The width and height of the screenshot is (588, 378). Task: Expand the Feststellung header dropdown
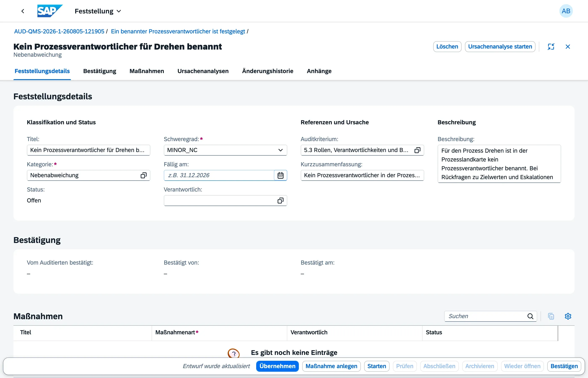(x=98, y=11)
